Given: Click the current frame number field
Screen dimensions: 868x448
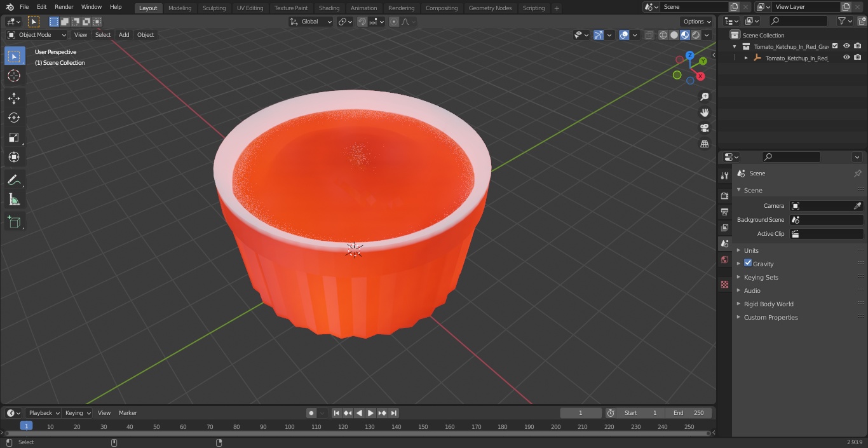Looking at the screenshot, I should pos(581,413).
